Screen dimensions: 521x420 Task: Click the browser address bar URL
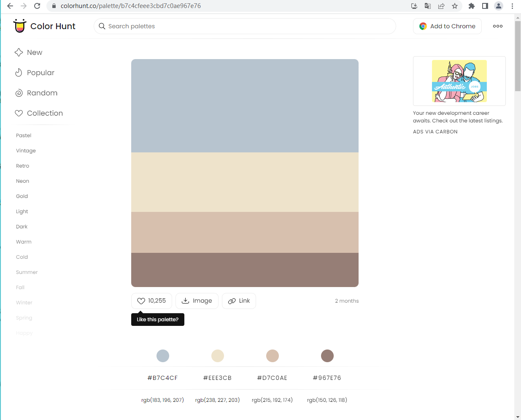131,6
